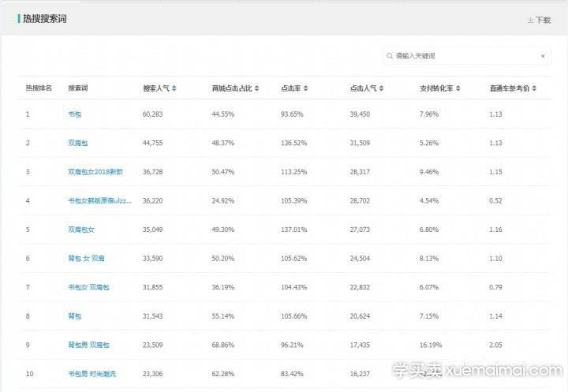568x392 pixels.
Task: Select the 48.37% mall click share cell
Action: point(222,143)
